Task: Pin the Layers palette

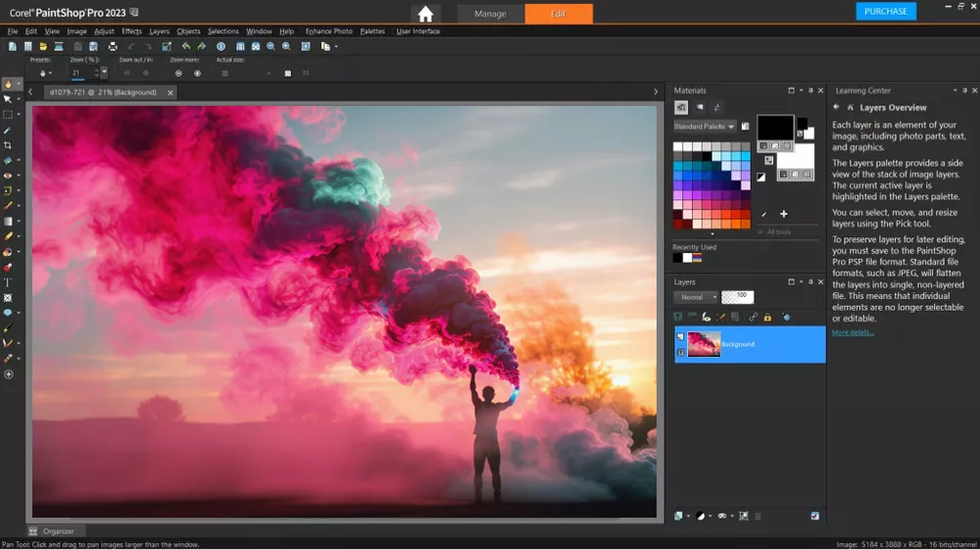Action: coord(810,282)
